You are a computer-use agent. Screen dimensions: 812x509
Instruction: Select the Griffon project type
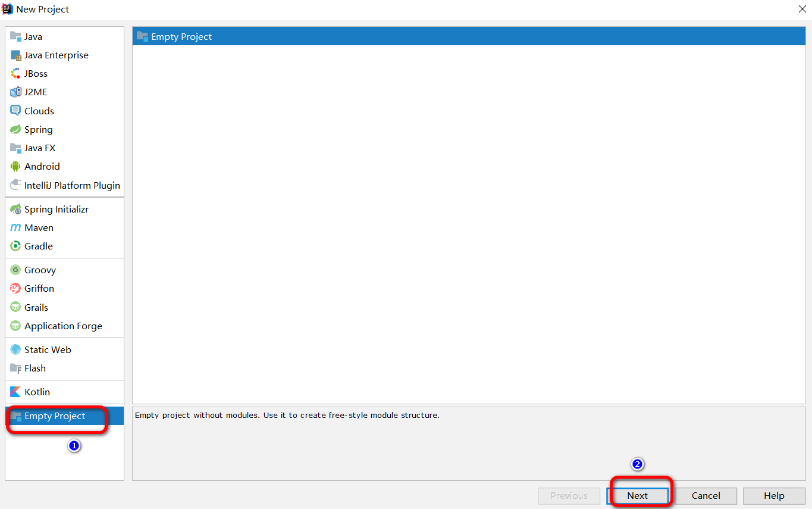point(64,288)
